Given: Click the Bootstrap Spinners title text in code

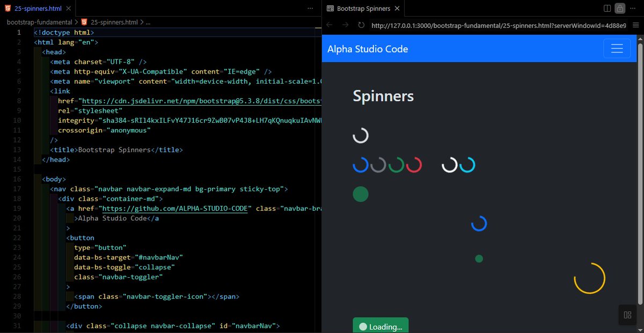Looking at the screenshot, I should click(x=114, y=150).
